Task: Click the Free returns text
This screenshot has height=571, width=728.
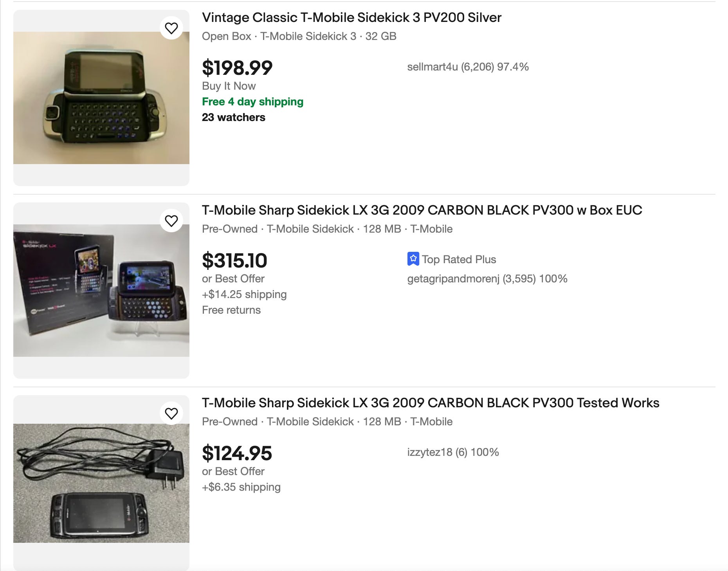Action: 231,310
